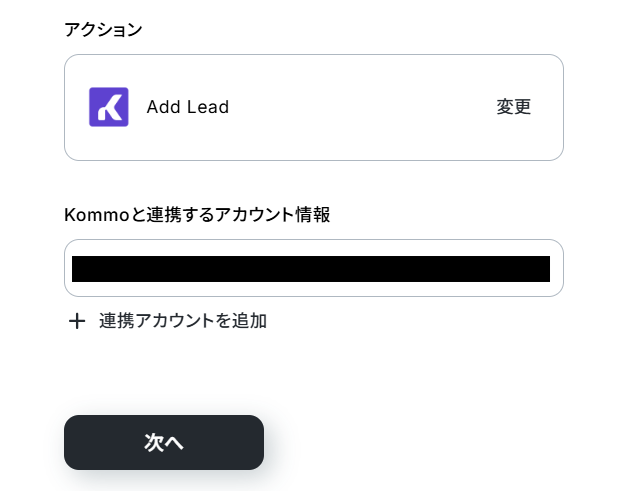Click the redacted account name value
This screenshot has width=641, height=491.
(310, 268)
